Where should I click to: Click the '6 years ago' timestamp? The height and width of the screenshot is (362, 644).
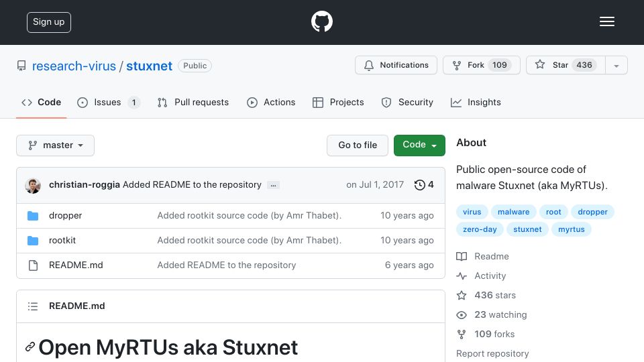pyautogui.click(x=409, y=265)
